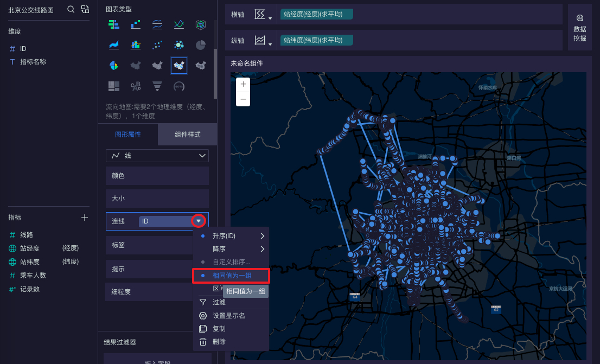Click the chart type panel scrollbar
Image resolution: width=600 pixels, height=364 pixels.
click(215, 74)
